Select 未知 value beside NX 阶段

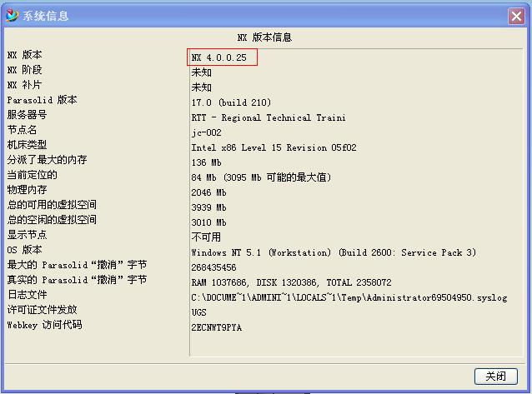(202, 72)
